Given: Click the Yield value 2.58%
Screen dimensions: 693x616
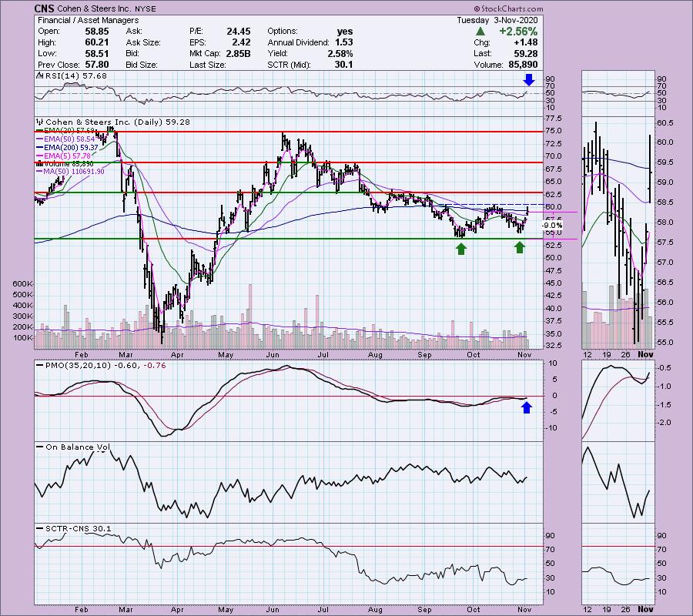Looking at the screenshot, I should click(340, 53).
